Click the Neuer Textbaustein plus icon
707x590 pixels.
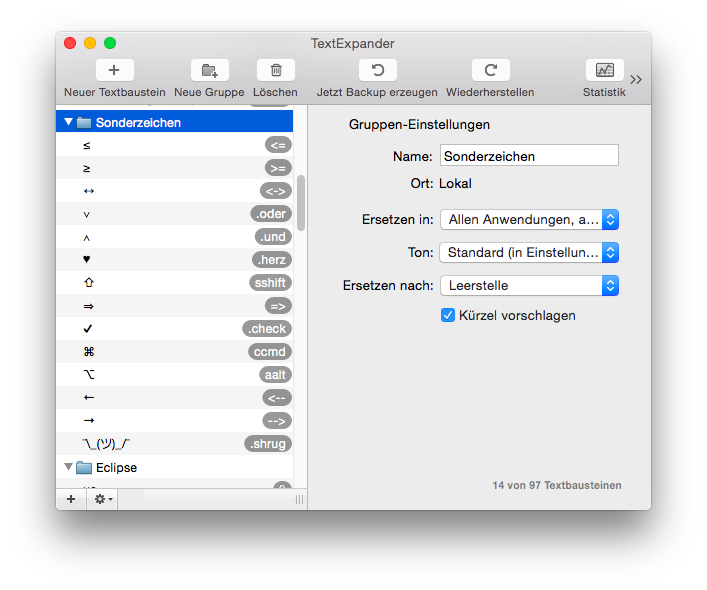(x=115, y=70)
